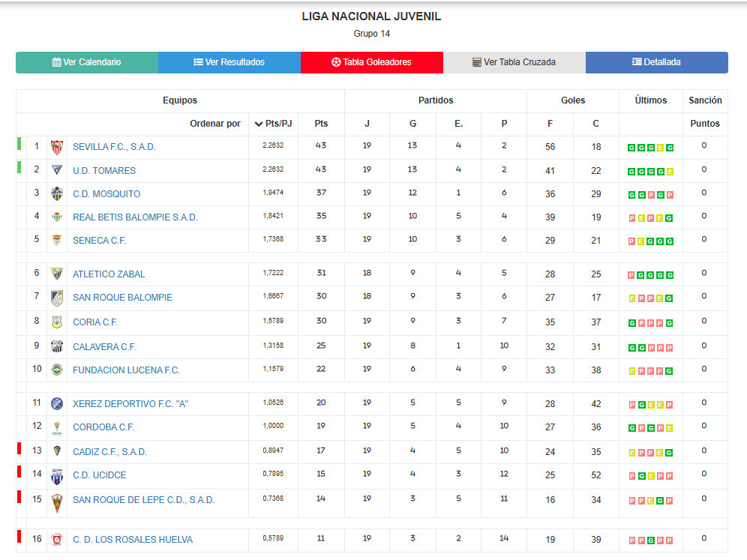Click the grid icon in Ver Tabla Cruzada
Screen dimensions: 747x560
[476, 62]
